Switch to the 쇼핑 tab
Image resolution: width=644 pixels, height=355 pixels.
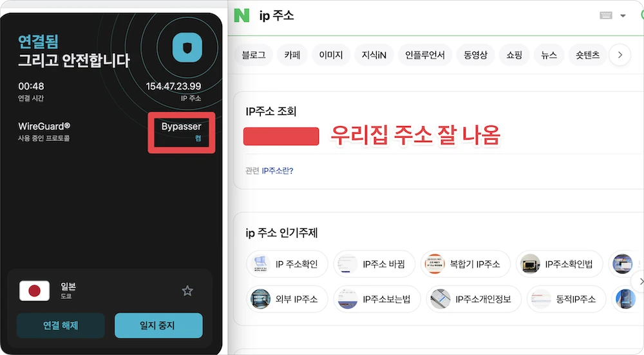click(514, 55)
